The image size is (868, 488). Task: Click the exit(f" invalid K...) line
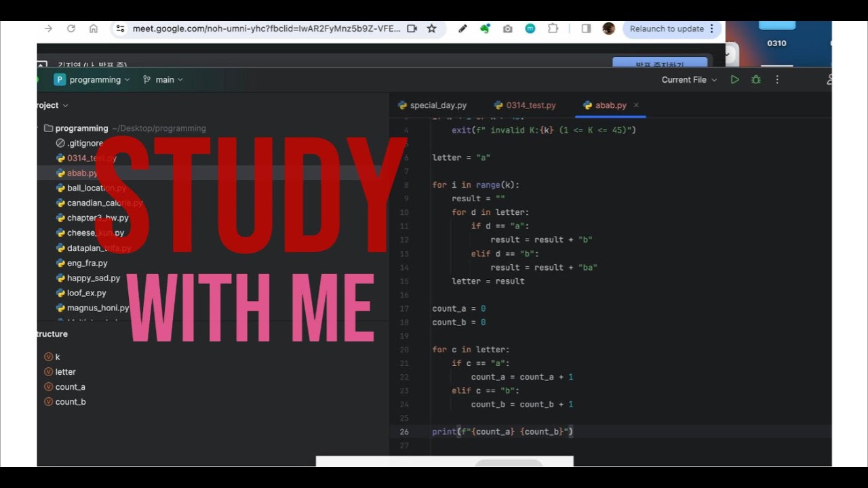click(544, 129)
